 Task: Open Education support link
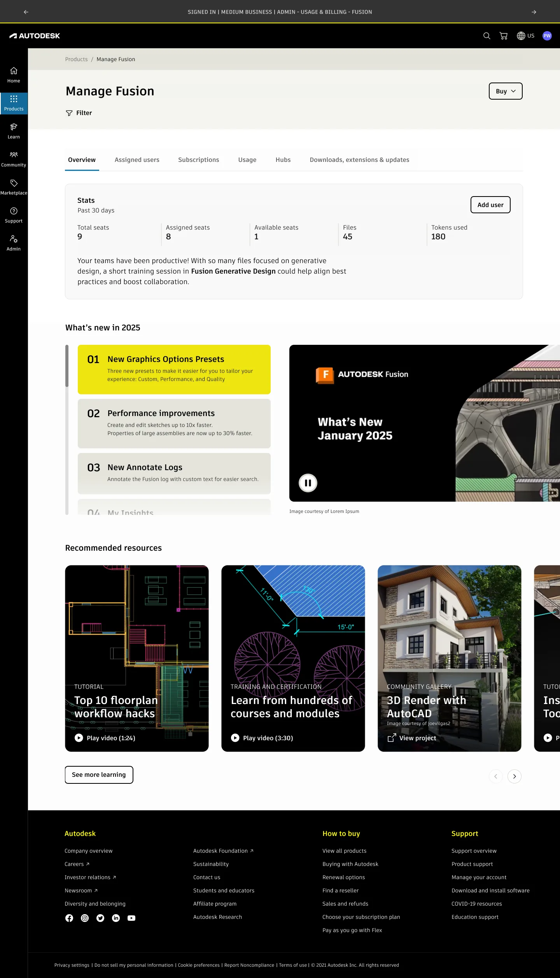pos(475,917)
